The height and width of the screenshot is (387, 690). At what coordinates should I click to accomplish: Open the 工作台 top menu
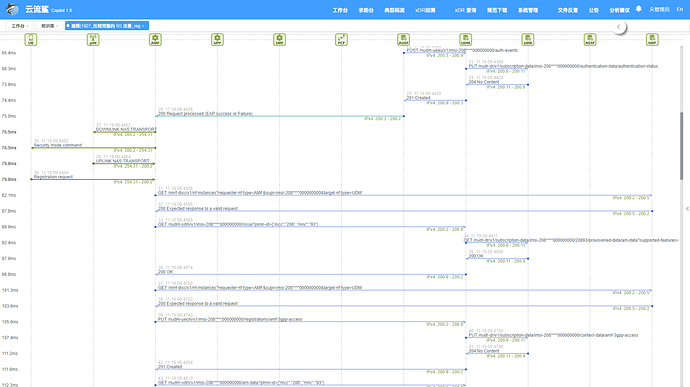click(x=340, y=10)
